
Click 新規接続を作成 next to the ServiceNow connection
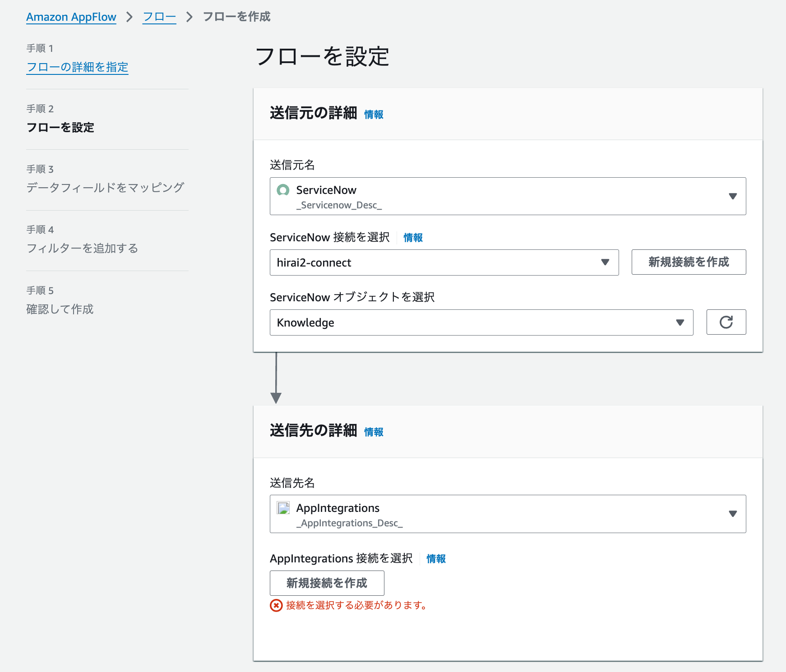coord(689,262)
